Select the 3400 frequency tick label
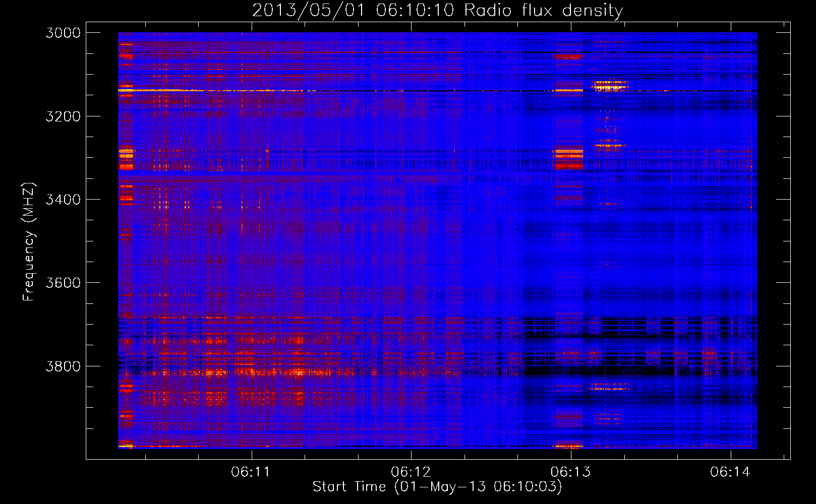 (x=63, y=200)
